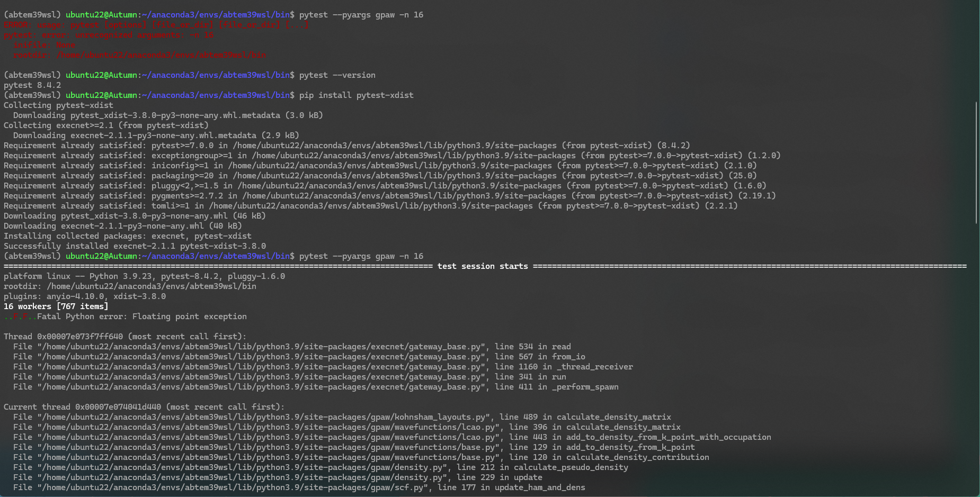Click the red 'unrecognized arguments: -n 16' error line
Screen dimensions: 980x497
(109, 35)
